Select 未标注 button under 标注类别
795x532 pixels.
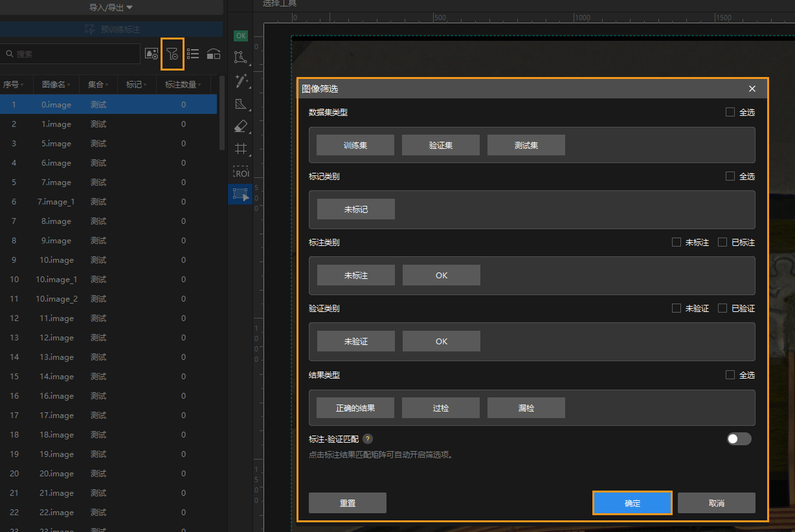(x=356, y=275)
